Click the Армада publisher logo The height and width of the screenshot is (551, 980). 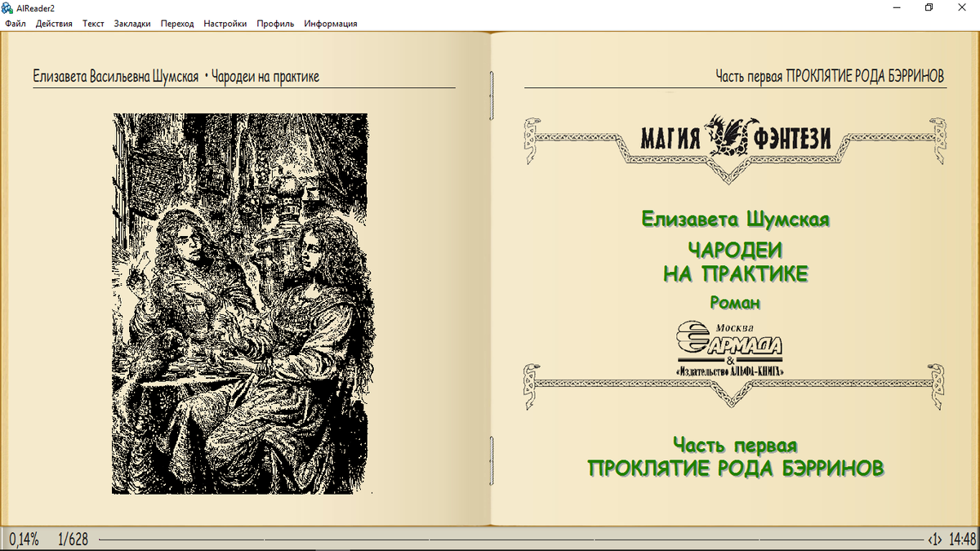(730, 349)
